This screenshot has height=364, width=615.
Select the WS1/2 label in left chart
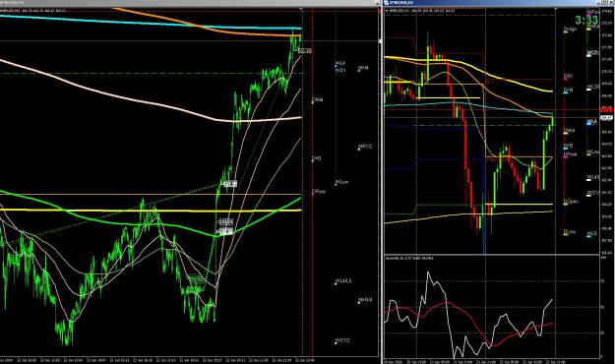(x=342, y=340)
